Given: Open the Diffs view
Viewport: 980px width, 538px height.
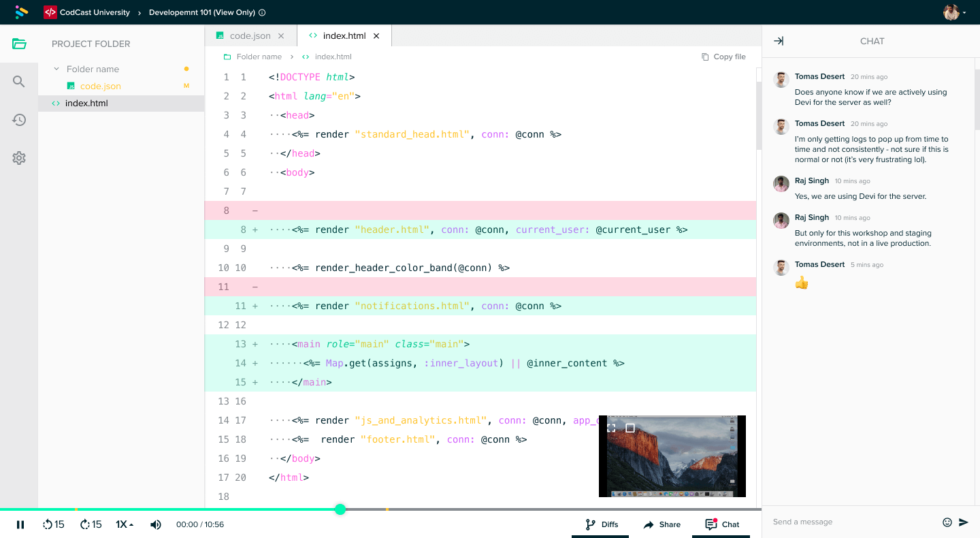Looking at the screenshot, I should pos(600,524).
